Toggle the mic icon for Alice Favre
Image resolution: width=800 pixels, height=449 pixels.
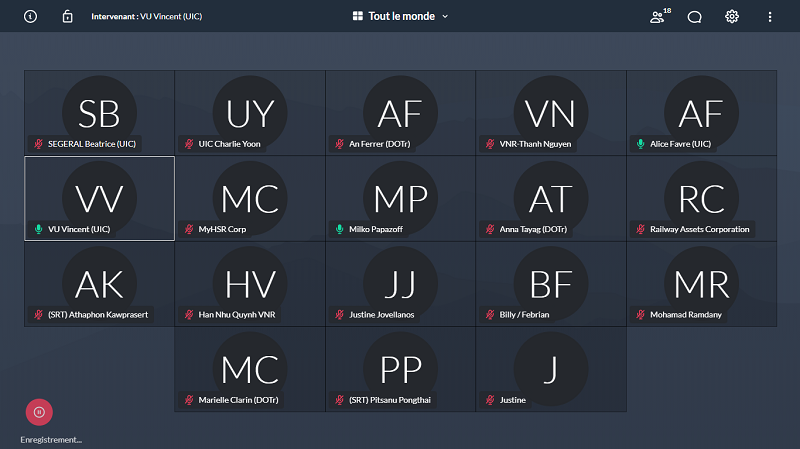click(x=641, y=144)
